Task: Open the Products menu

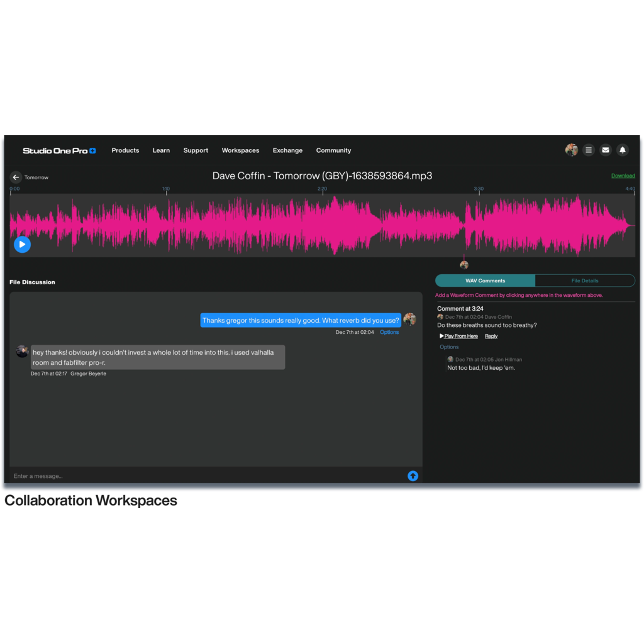Action: pyautogui.click(x=125, y=151)
